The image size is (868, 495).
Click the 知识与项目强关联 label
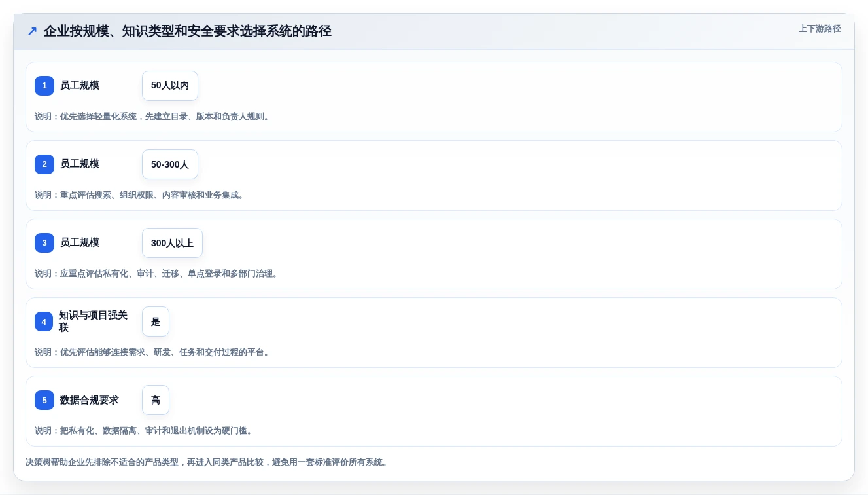pos(94,321)
